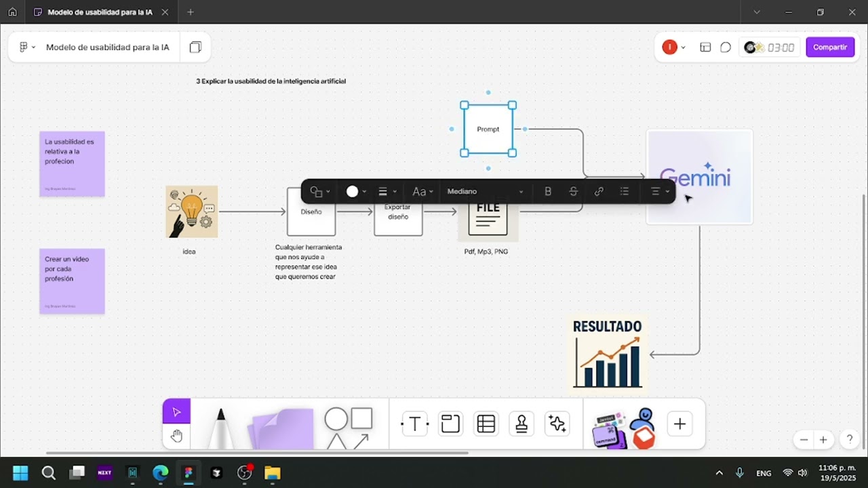
Task: Click the 3 Explicar la usabilidad heading
Action: [271, 81]
